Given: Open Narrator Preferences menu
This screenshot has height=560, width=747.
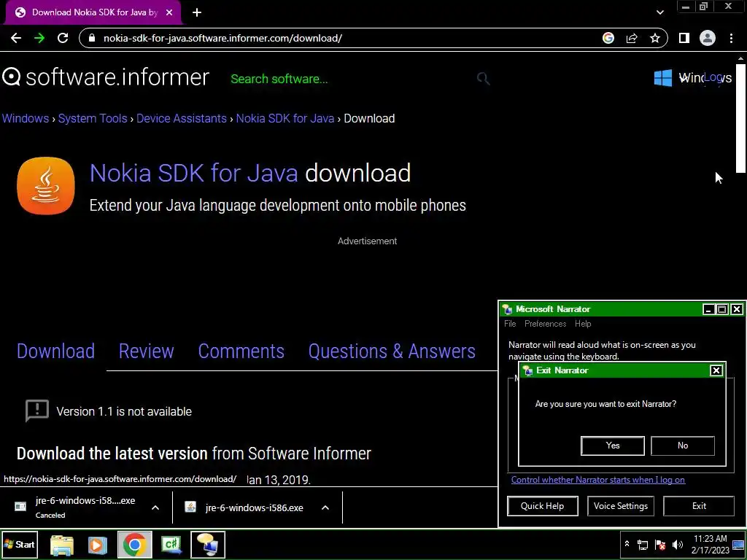Looking at the screenshot, I should [546, 324].
